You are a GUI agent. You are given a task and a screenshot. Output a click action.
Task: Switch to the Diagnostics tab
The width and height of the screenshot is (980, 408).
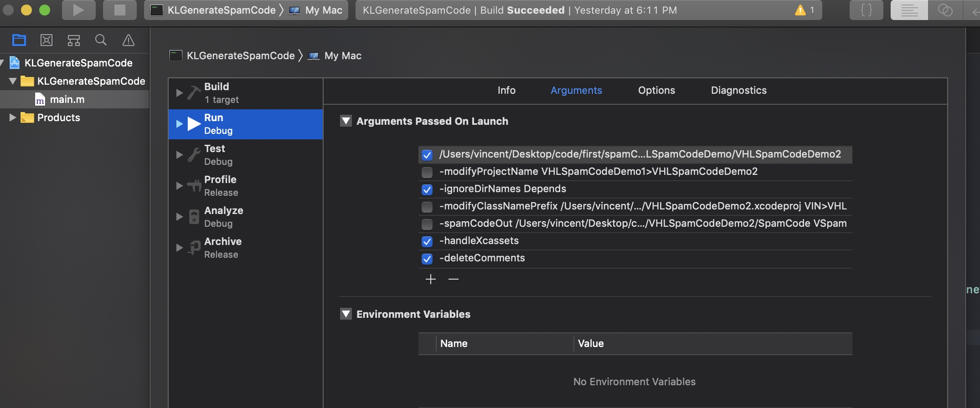pyautogui.click(x=738, y=90)
